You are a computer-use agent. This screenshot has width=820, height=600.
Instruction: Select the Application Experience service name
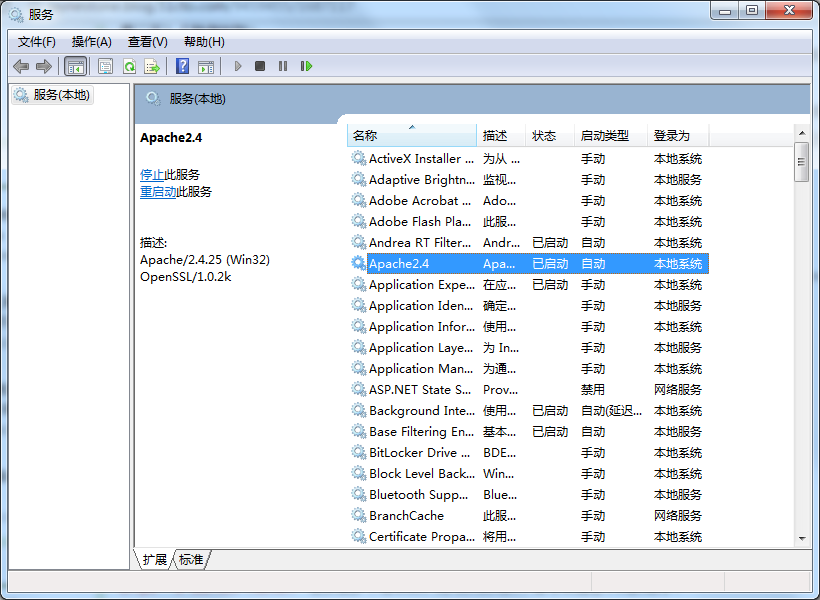(x=422, y=285)
